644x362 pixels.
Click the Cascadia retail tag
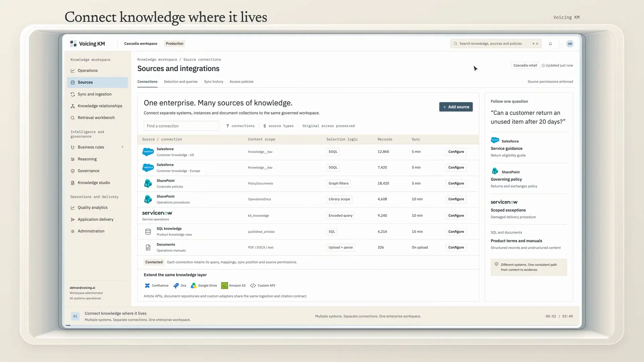[x=525, y=65]
